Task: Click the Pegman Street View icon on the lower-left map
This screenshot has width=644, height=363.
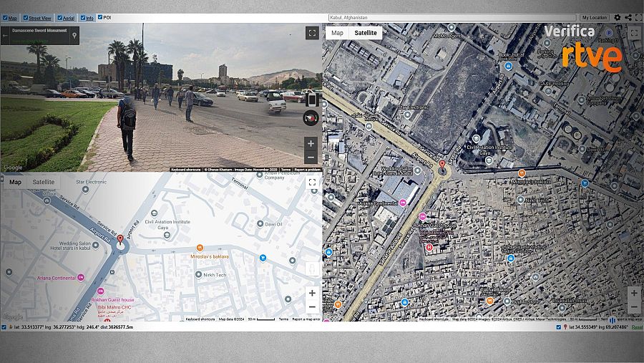Action: pyautogui.click(x=312, y=269)
